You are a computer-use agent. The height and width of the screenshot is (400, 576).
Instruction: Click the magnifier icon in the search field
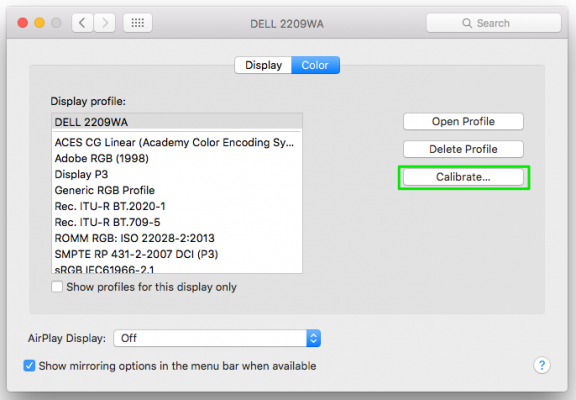click(467, 23)
